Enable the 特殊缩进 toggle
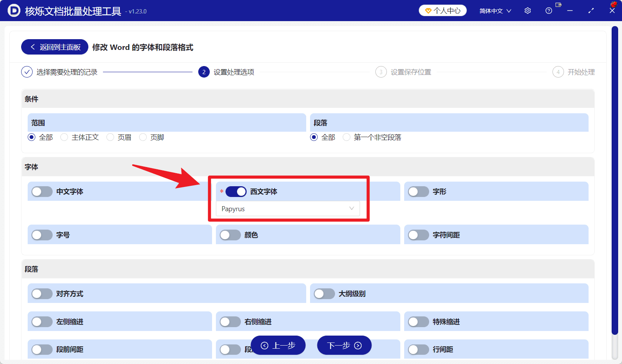Viewport: 622px width, 364px height. coord(418,322)
